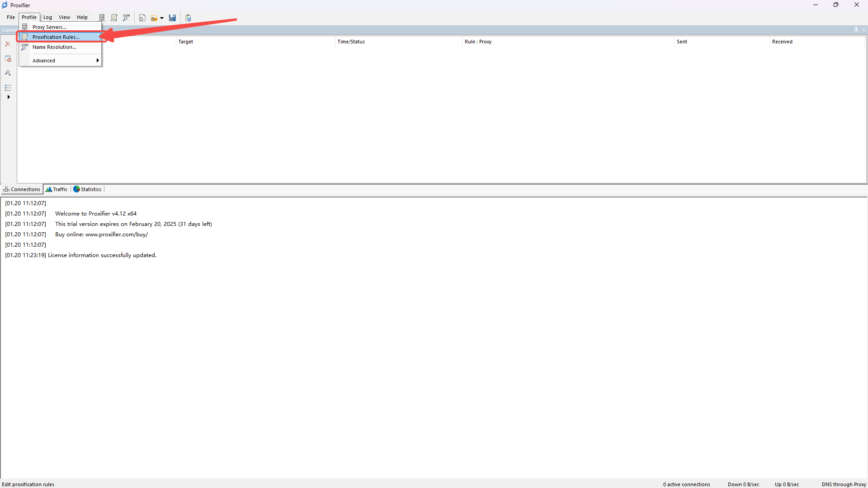868x488 pixels.
Task: Click the window with red circle sidebar icon
Action: [x=8, y=59]
